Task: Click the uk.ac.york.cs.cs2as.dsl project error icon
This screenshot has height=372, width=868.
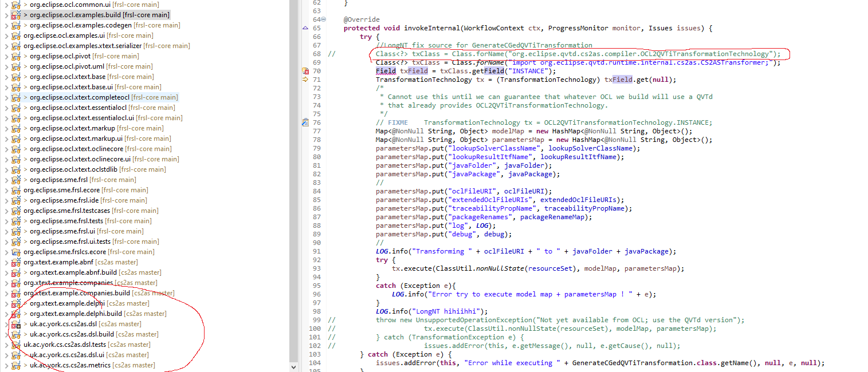Action: point(15,324)
